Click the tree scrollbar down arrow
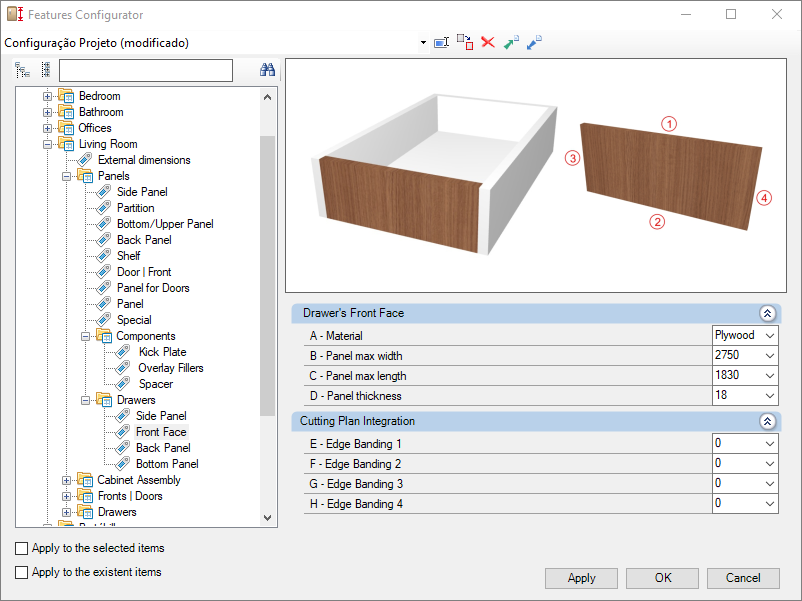 tap(268, 518)
